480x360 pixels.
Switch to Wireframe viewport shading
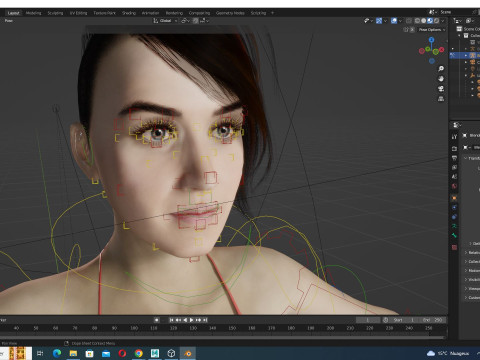pyautogui.click(x=417, y=21)
